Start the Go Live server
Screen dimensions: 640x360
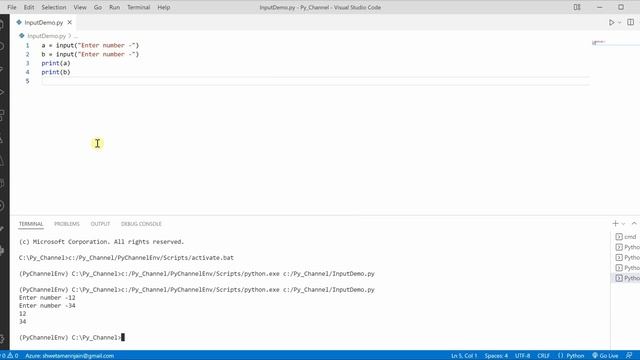[x=605, y=356]
